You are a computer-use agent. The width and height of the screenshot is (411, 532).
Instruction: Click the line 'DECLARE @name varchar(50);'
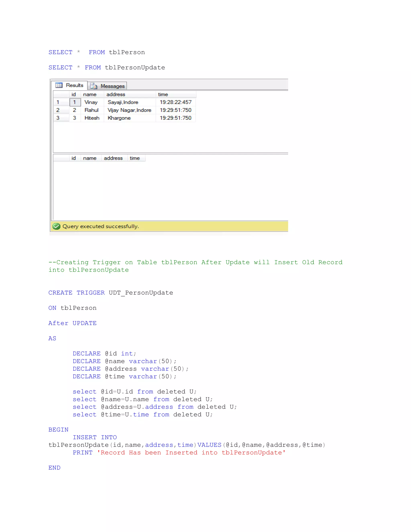click(125, 361)
